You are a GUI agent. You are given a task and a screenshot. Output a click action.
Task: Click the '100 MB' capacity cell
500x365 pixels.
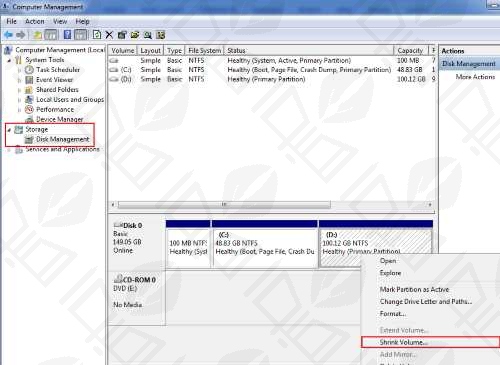(x=408, y=61)
